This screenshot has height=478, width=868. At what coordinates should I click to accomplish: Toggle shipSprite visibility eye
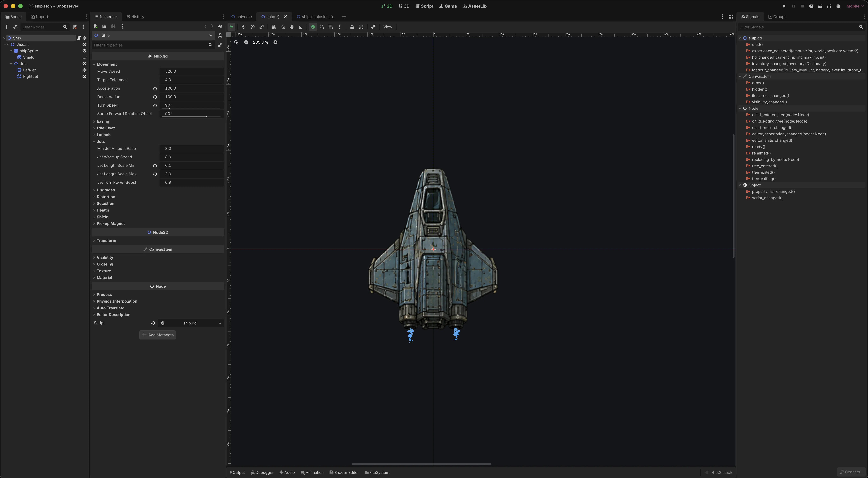coord(85,51)
